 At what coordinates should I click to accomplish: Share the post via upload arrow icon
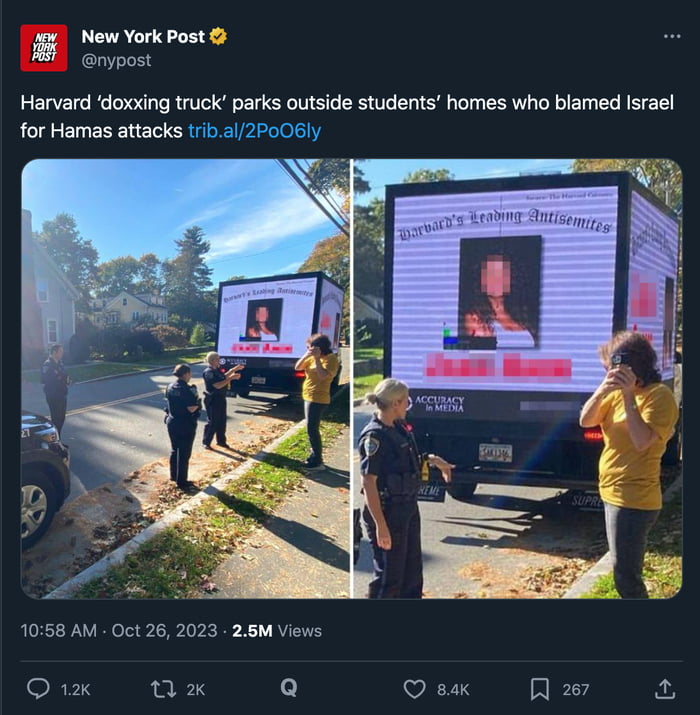tap(665, 689)
